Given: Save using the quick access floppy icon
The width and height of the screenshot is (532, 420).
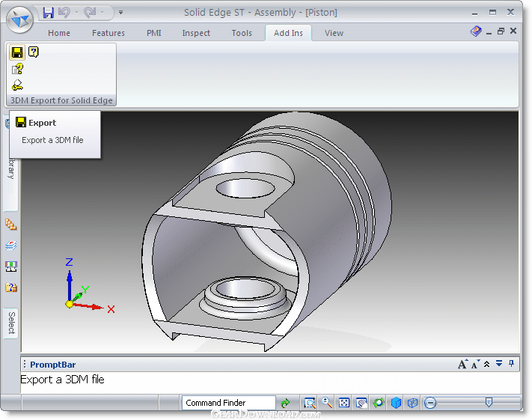Looking at the screenshot, I should pos(48,13).
